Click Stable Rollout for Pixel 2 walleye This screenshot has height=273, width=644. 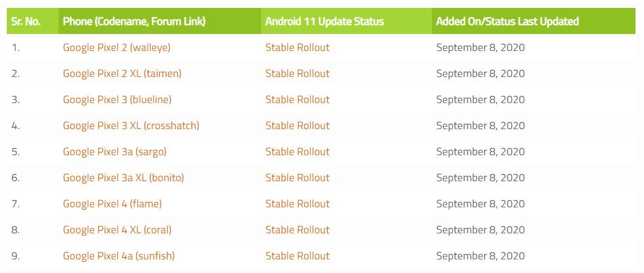pos(297,48)
